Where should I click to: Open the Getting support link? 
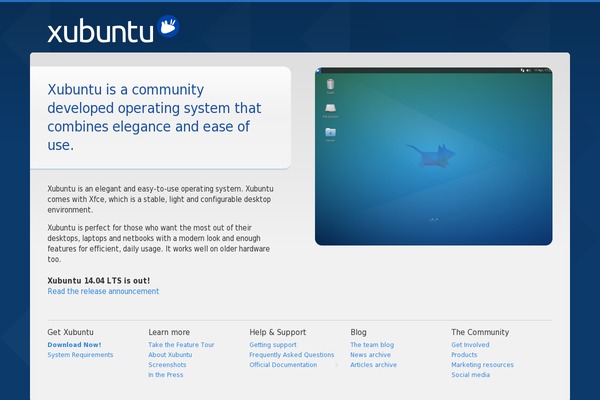point(273,345)
